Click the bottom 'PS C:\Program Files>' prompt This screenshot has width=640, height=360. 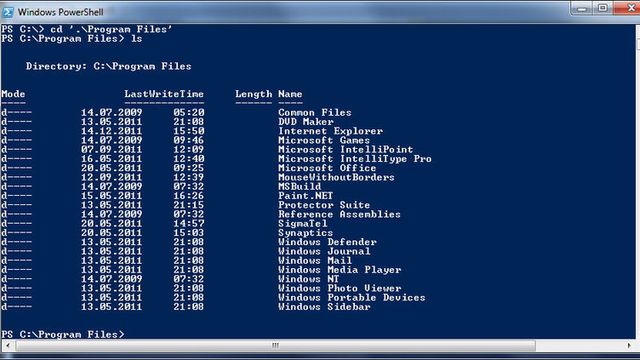click(63, 334)
